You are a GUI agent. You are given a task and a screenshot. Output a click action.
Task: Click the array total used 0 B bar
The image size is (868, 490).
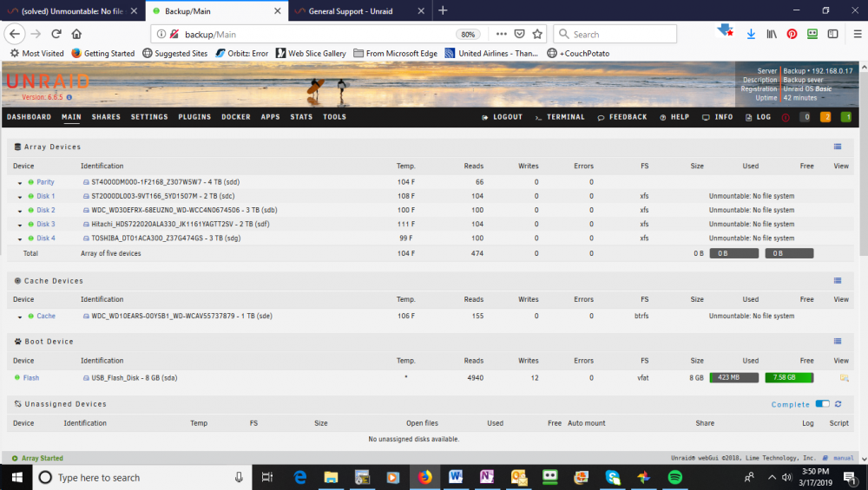coord(734,253)
